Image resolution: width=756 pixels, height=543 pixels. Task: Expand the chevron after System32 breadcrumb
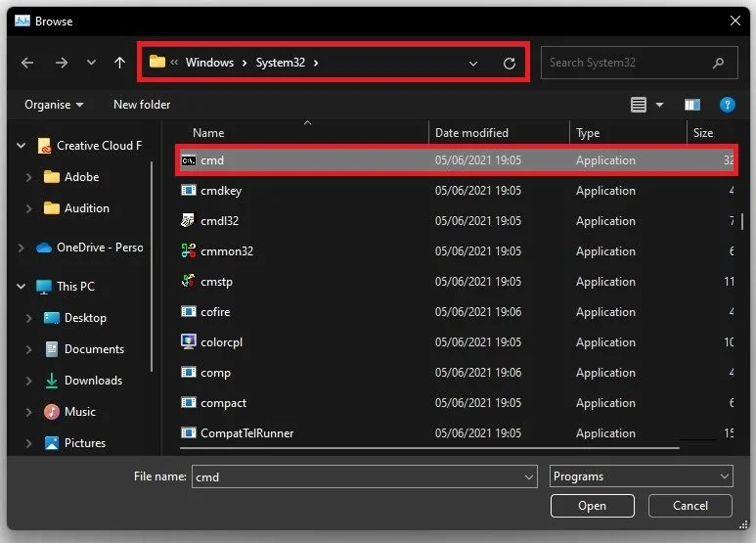tap(316, 63)
